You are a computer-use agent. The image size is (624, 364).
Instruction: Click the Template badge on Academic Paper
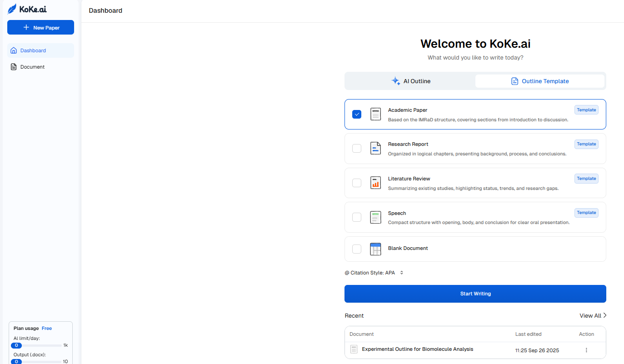pyautogui.click(x=586, y=110)
